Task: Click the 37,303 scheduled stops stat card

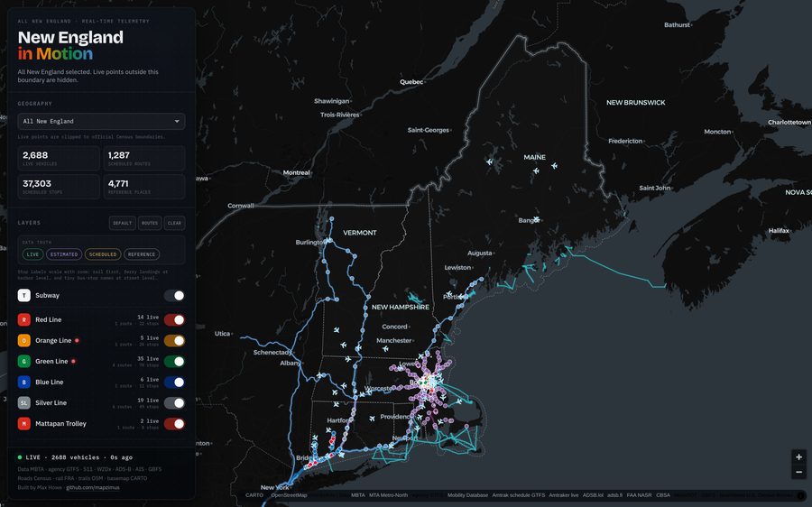Action: (59, 187)
